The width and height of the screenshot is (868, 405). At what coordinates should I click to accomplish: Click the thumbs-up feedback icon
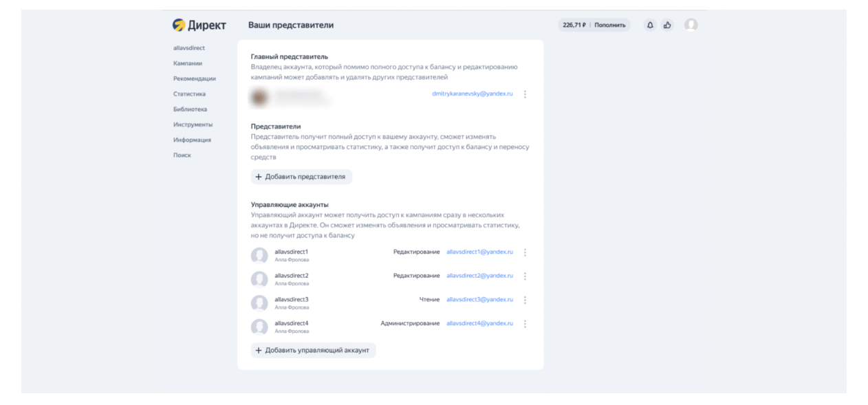(x=667, y=25)
